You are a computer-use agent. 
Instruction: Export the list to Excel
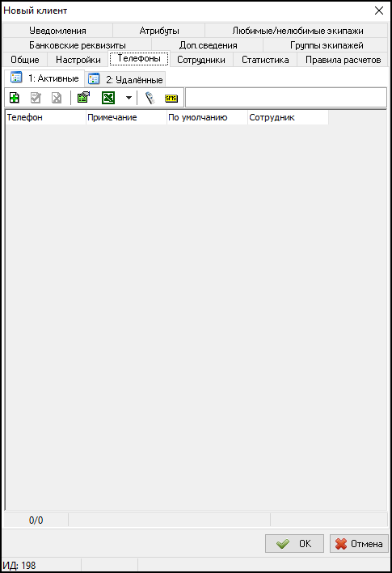coord(108,98)
